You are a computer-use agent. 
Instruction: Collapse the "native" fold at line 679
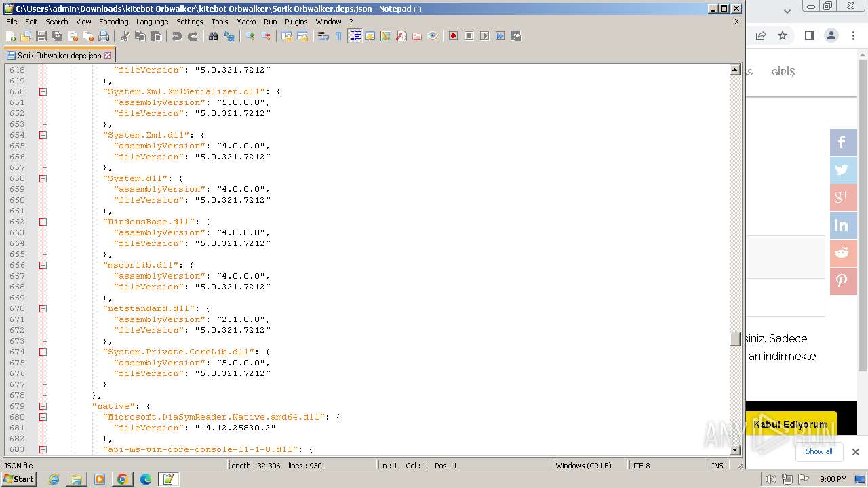pyautogui.click(x=43, y=406)
